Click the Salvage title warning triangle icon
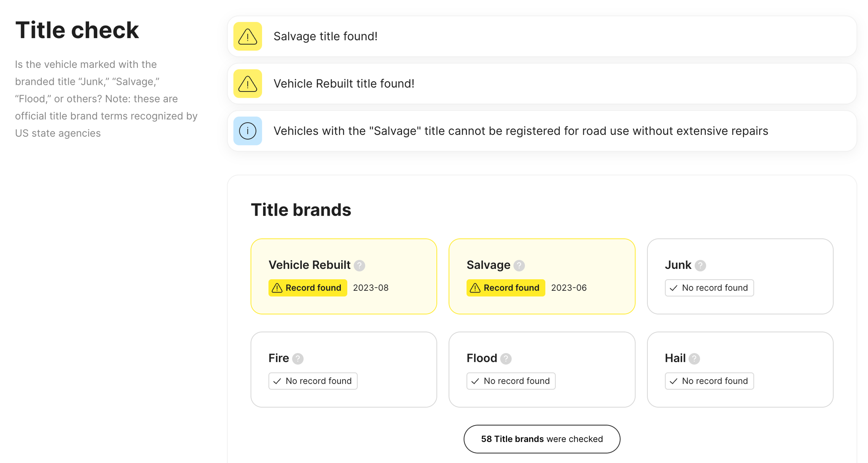Image resolution: width=868 pixels, height=463 pixels. [x=248, y=36]
